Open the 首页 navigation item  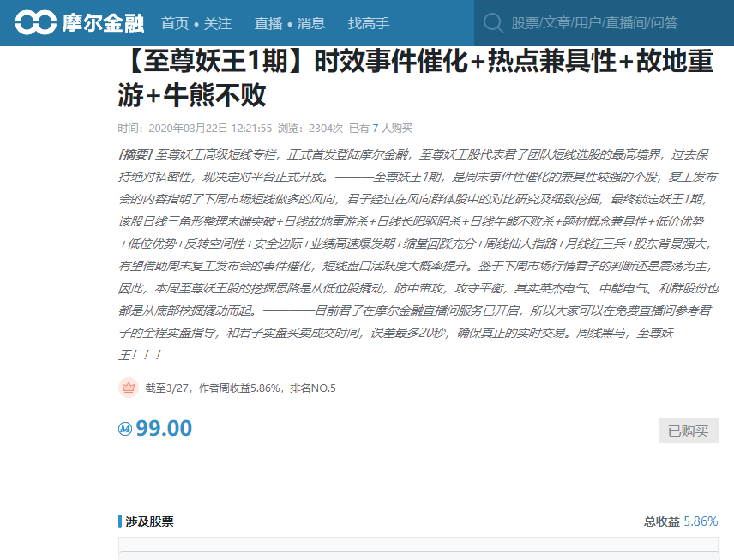tap(175, 23)
